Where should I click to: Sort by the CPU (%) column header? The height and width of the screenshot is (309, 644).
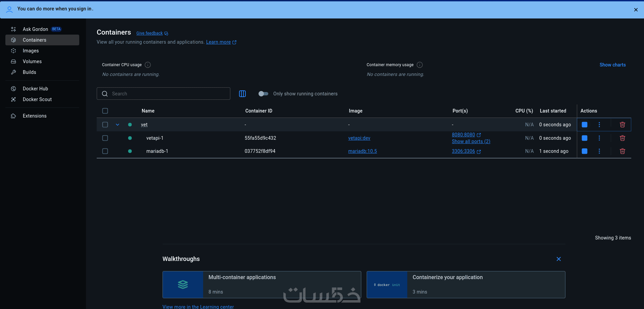524,111
